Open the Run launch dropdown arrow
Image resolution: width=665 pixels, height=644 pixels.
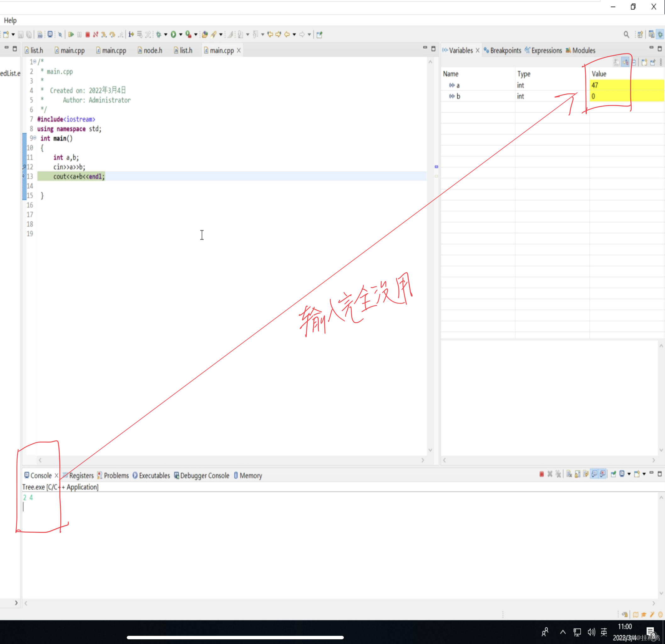click(181, 35)
